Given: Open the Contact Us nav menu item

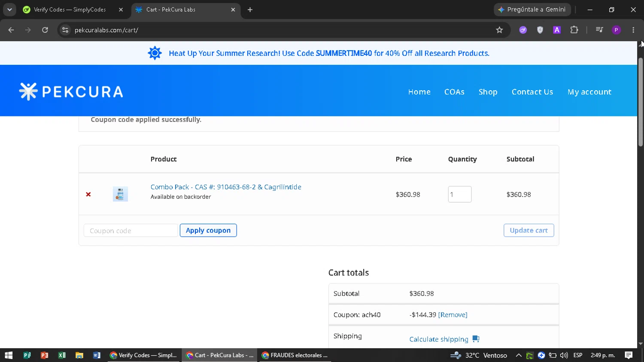Looking at the screenshot, I should click(x=532, y=92).
